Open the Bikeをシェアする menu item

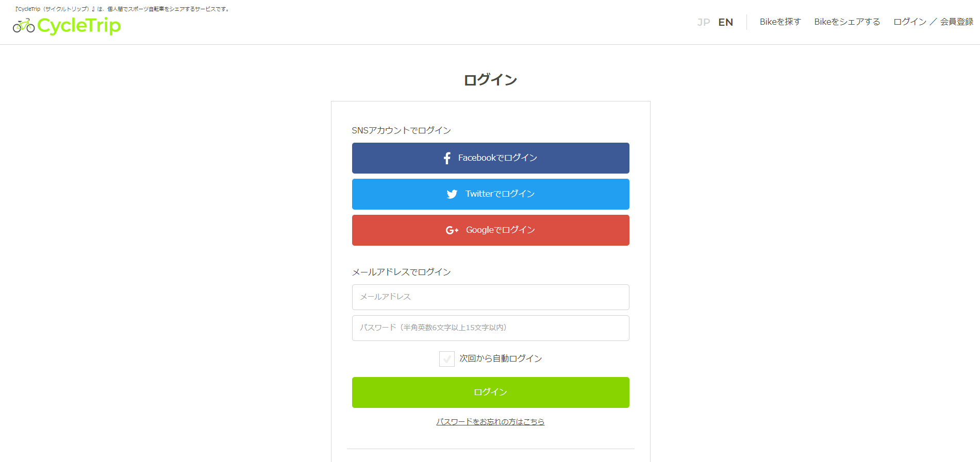(847, 22)
